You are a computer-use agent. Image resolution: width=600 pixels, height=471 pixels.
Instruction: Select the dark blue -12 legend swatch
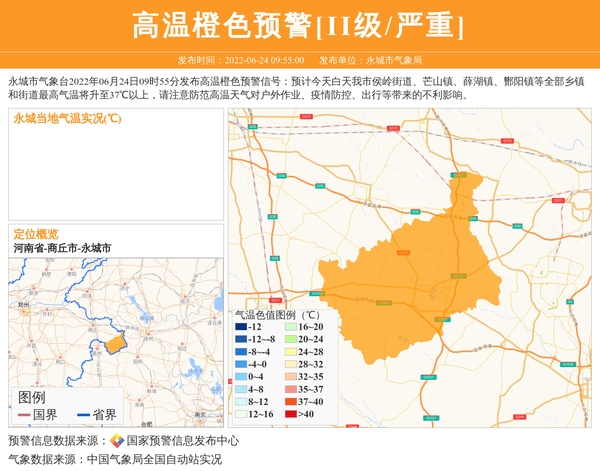tap(241, 327)
